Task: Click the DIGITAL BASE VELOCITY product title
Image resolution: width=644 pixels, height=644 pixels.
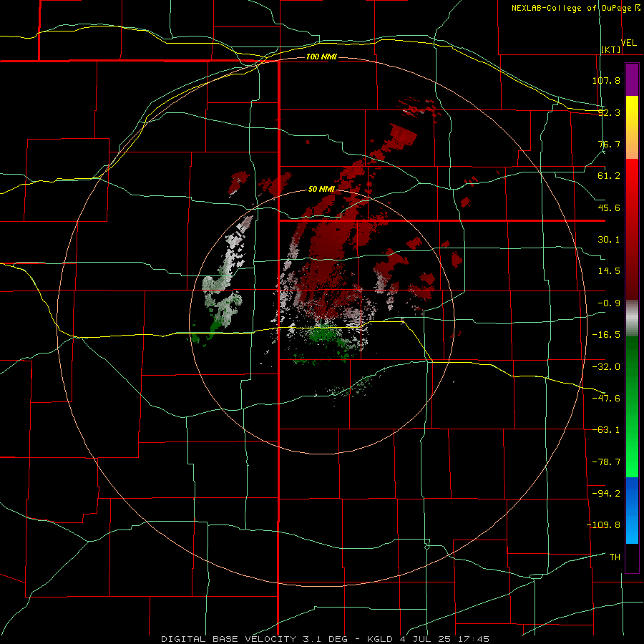Action: coord(228,639)
